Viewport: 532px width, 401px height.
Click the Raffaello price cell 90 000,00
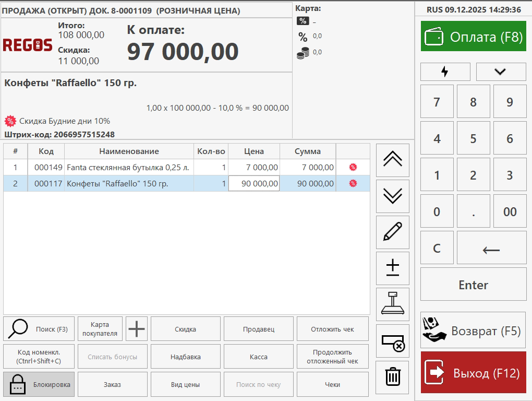[254, 184]
